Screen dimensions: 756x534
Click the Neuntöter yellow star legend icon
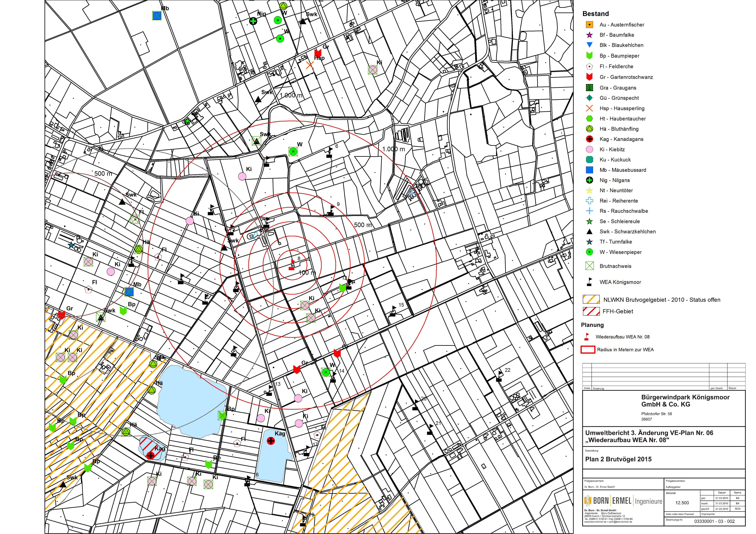click(589, 191)
